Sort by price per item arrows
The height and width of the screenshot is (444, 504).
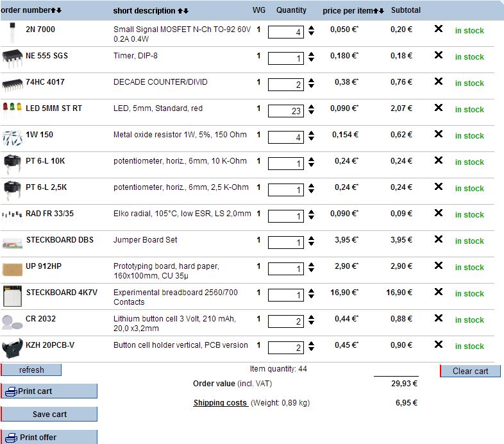[379, 11]
